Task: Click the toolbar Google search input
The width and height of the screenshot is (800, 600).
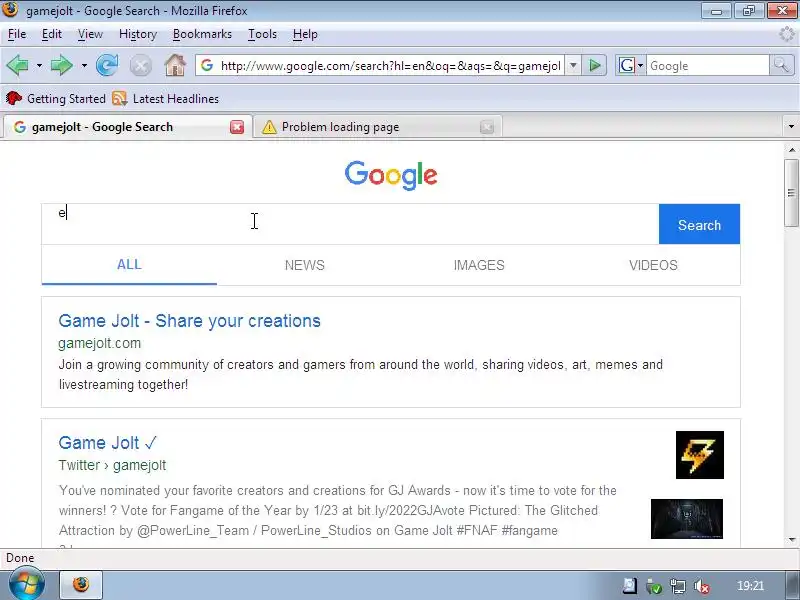Action: (x=708, y=66)
